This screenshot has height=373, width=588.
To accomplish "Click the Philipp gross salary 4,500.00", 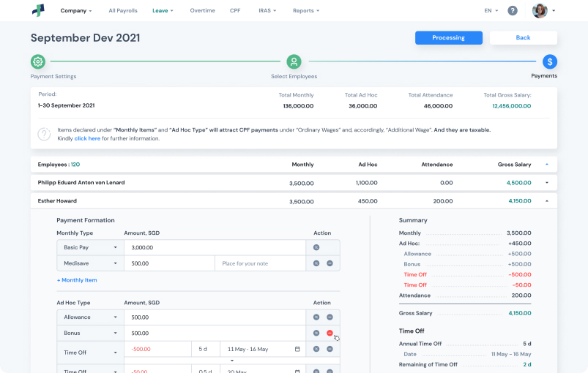I will [x=518, y=183].
